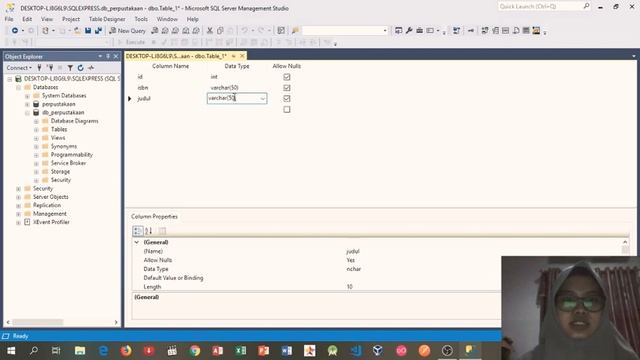Toggle Allow Nulls for the id column

tap(287, 77)
